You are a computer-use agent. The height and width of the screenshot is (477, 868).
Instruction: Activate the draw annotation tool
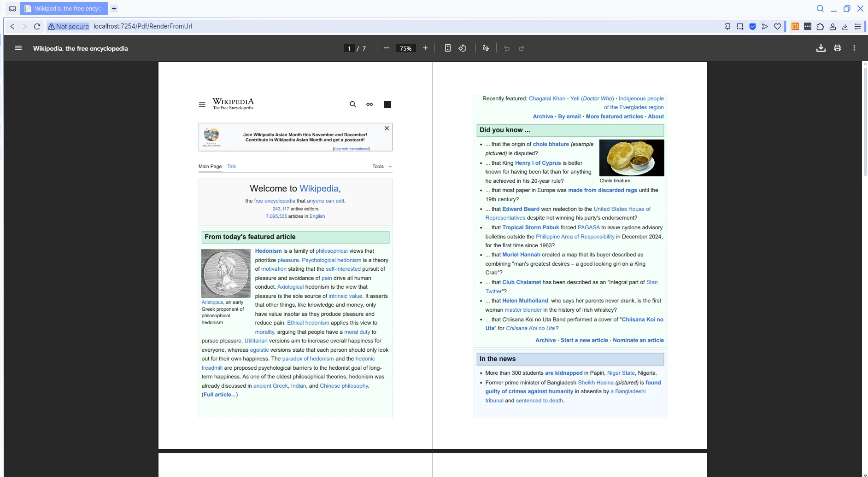click(486, 48)
